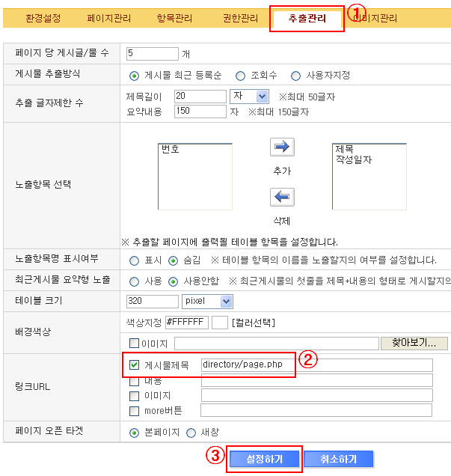Expand the pixel unit dropdown
The width and height of the screenshot is (451, 476).
click(224, 301)
